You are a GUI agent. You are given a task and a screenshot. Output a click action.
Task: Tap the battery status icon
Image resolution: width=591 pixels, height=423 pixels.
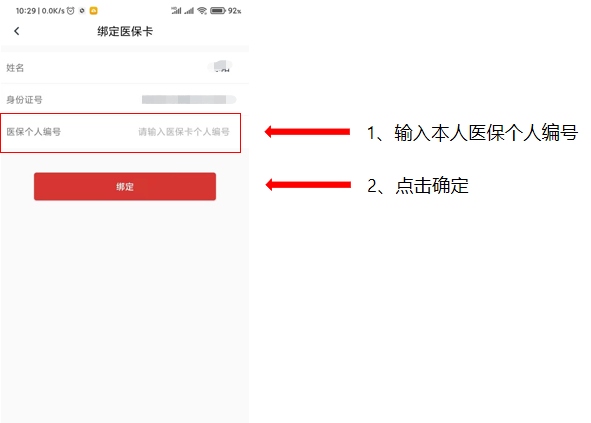218,11
